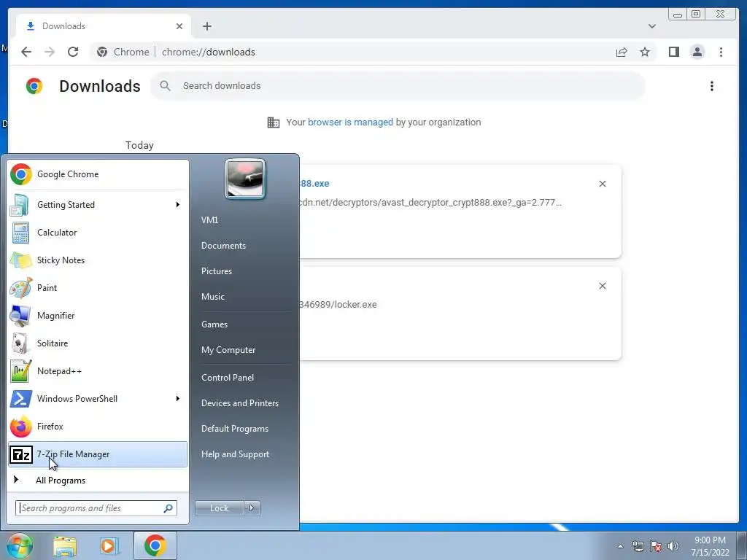The image size is (747, 560).
Task: Click Chrome icon in taskbar
Action: pyautogui.click(x=155, y=545)
